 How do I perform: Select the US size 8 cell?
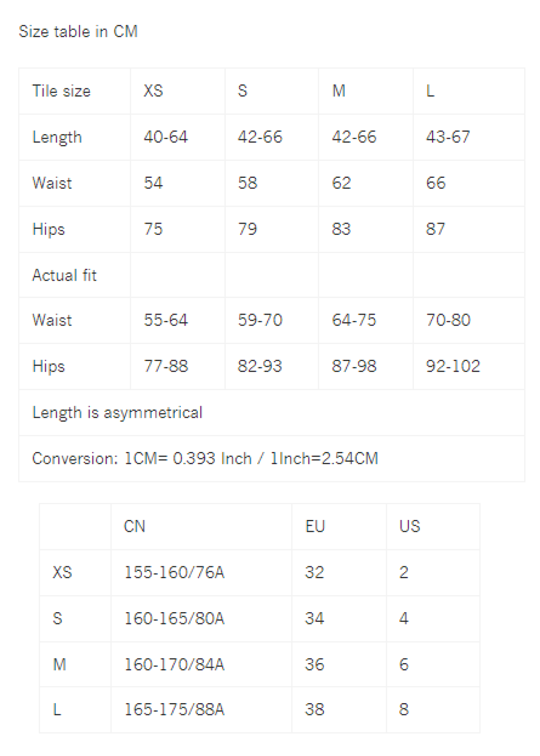[x=433, y=709]
